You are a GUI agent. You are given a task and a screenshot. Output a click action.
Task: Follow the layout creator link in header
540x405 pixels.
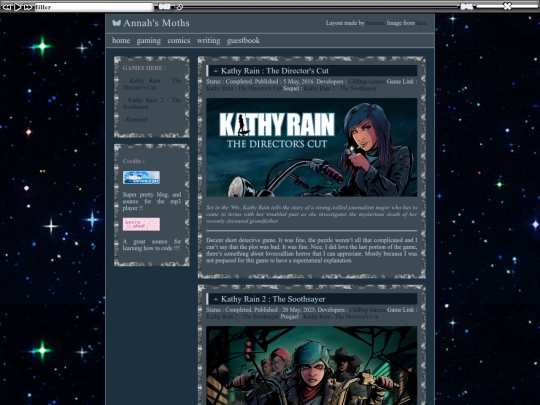point(374,23)
